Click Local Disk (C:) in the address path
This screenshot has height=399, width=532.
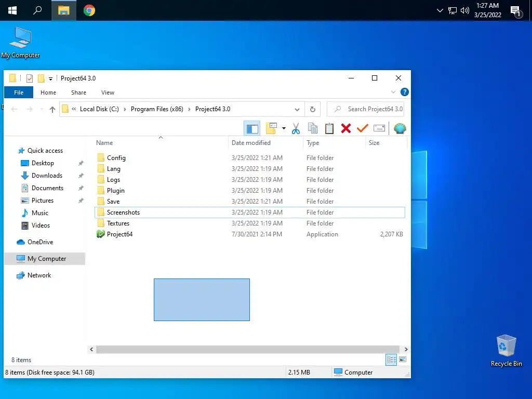click(x=99, y=109)
